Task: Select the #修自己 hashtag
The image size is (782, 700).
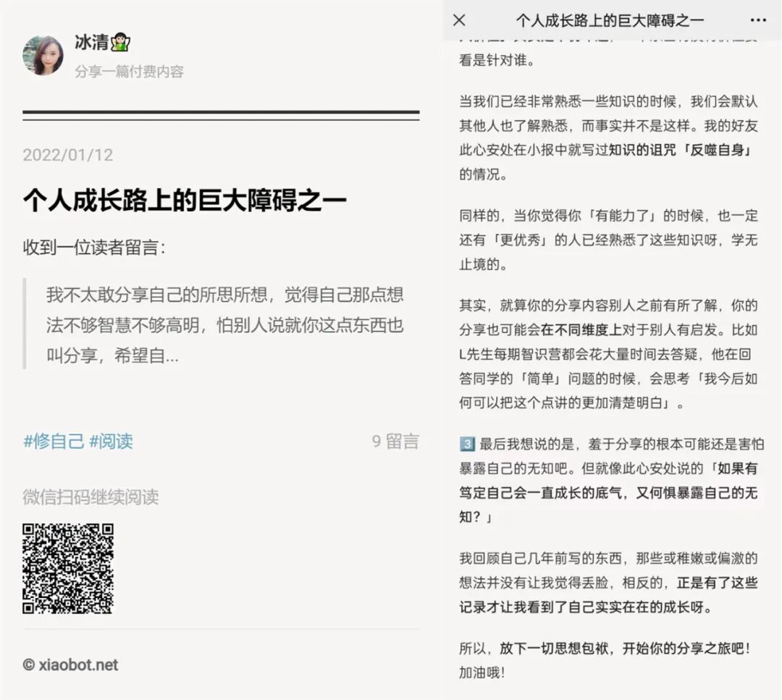Action: 54,442
